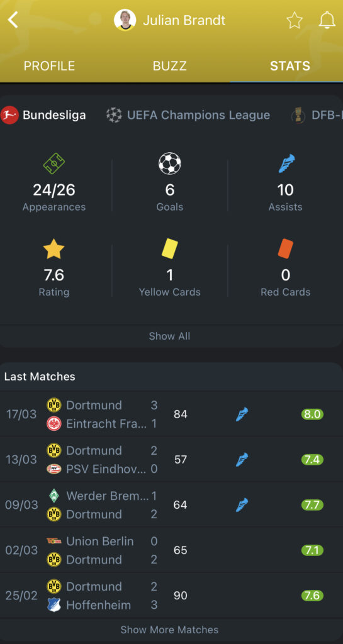
Task: Select UEFA Champions League competition
Action: click(188, 115)
